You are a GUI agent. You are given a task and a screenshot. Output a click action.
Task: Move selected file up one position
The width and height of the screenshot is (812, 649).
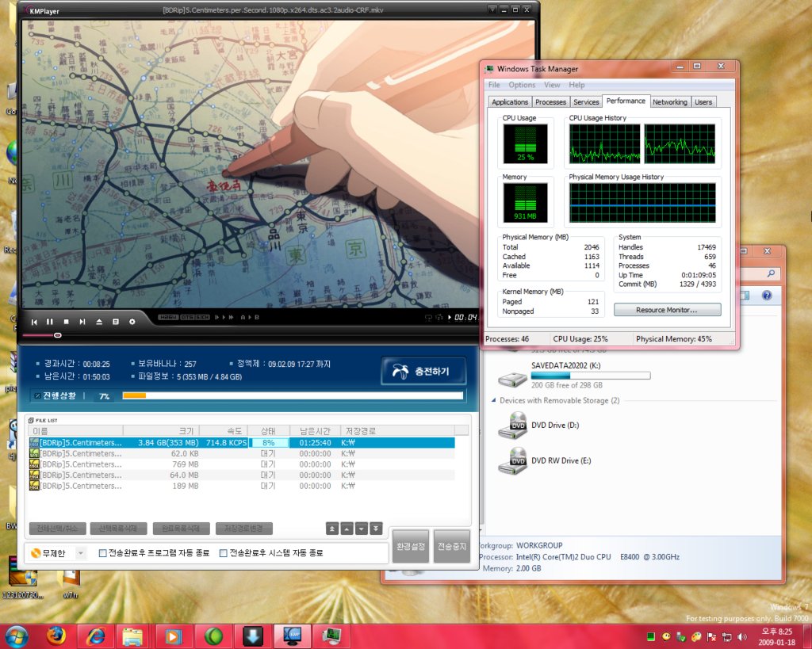(347, 529)
